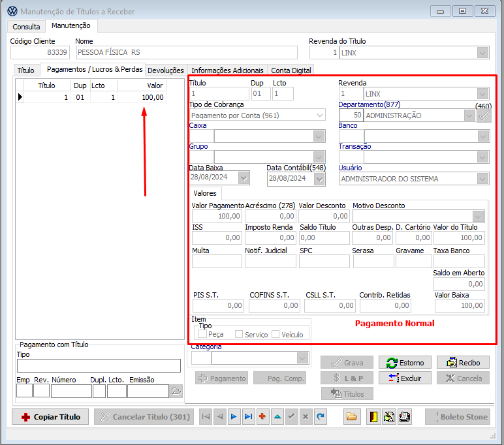The height and width of the screenshot is (445, 504).
Task: Open the Transação dropdown
Action: (482, 157)
